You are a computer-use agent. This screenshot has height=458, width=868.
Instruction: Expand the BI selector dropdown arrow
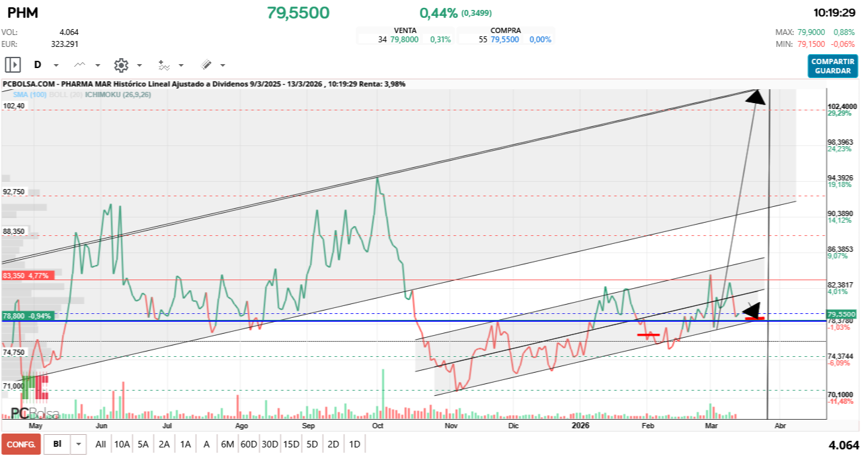click(79, 444)
